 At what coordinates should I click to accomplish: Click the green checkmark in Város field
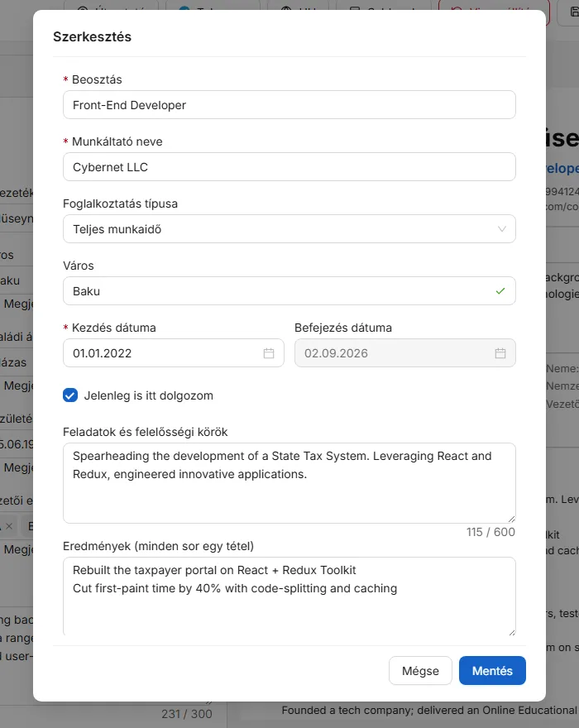(500, 291)
